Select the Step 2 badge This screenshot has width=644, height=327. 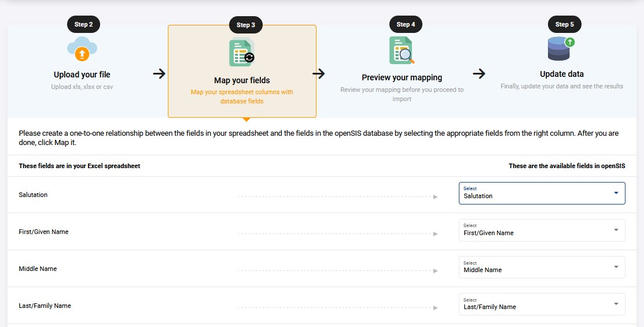[x=83, y=24]
